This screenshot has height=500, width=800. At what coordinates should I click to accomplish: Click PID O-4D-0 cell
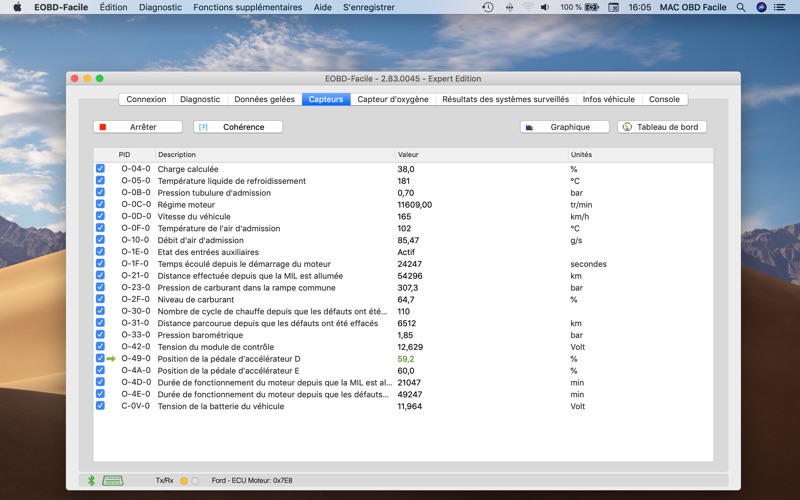click(136, 382)
